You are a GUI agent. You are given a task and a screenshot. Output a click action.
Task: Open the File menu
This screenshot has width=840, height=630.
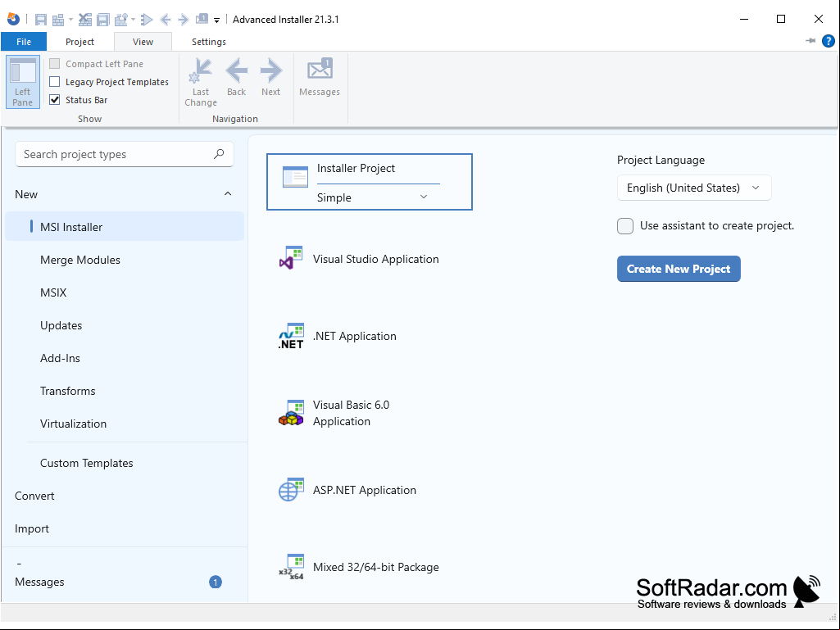[24, 42]
